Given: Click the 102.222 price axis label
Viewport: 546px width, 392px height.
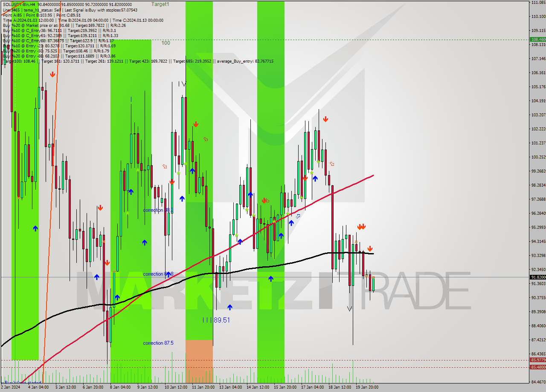Looking at the screenshot, I should (539, 129).
